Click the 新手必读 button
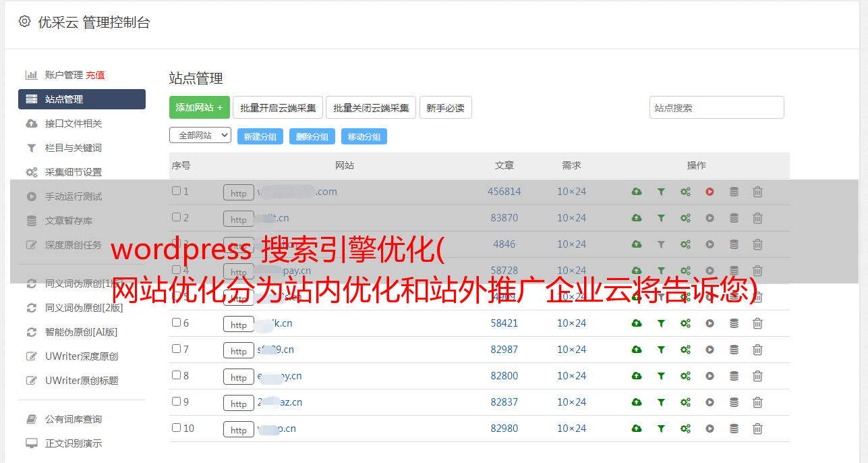Screen dimensions: 868x463 click(x=445, y=107)
